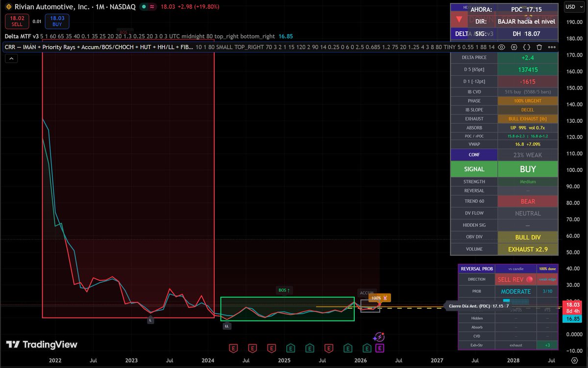Click the 16.8 +7.09% VWAP cell

(x=527, y=144)
